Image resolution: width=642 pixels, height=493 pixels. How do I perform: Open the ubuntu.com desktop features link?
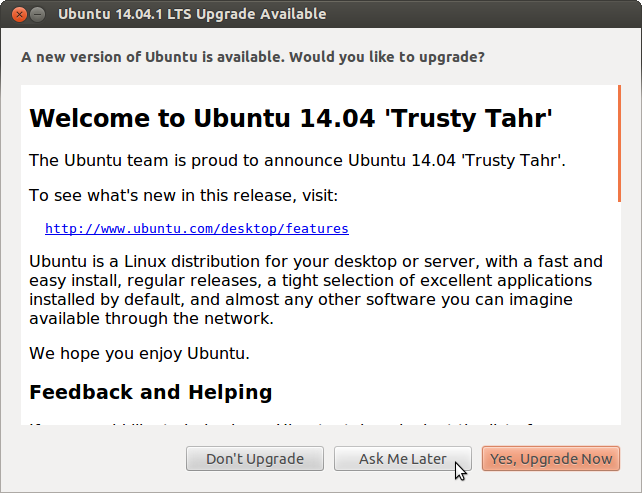(x=197, y=228)
